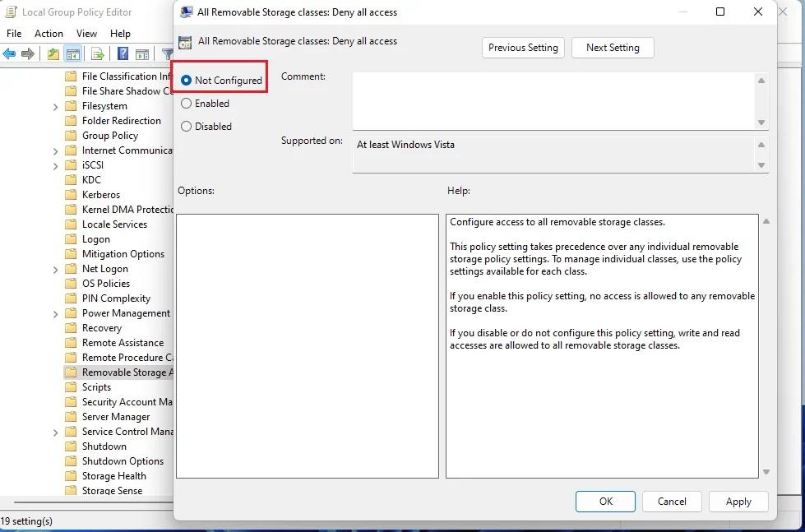Toggle the Show/Hide Action Pane toolbar icon
Image resolution: width=805 pixels, height=532 pixels.
pos(142,53)
